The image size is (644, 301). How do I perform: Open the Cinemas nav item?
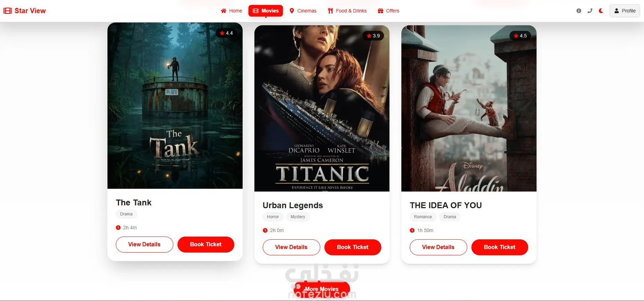click(x=303, y=11)
